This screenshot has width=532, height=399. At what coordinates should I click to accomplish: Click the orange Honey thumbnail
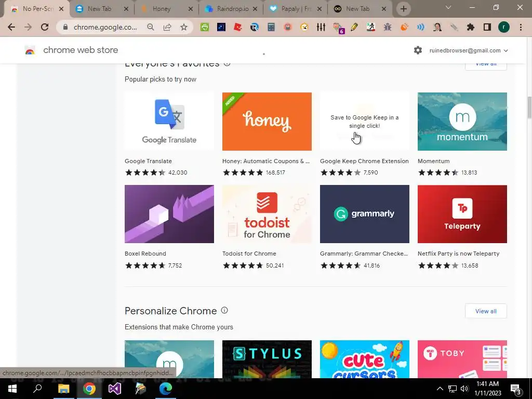267,122
